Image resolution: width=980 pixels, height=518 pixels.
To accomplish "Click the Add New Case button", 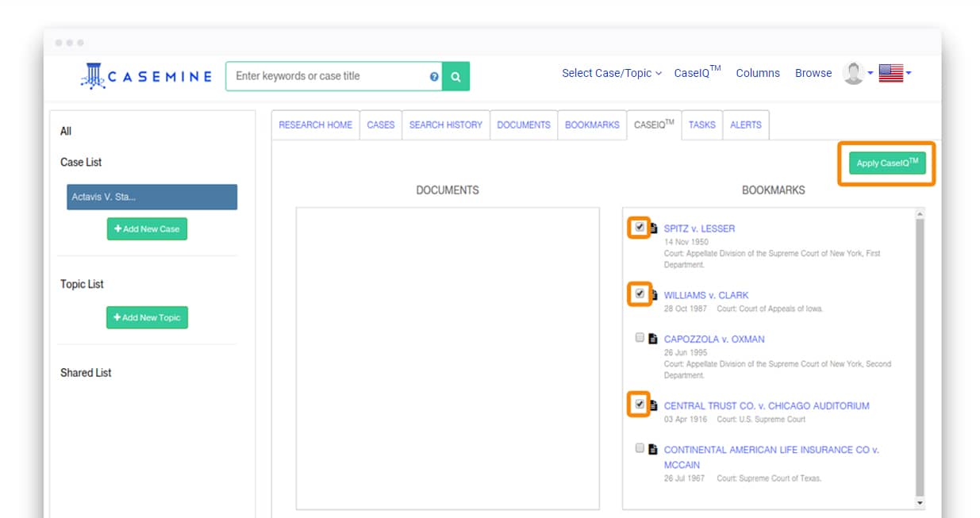I will coord(147,228).
